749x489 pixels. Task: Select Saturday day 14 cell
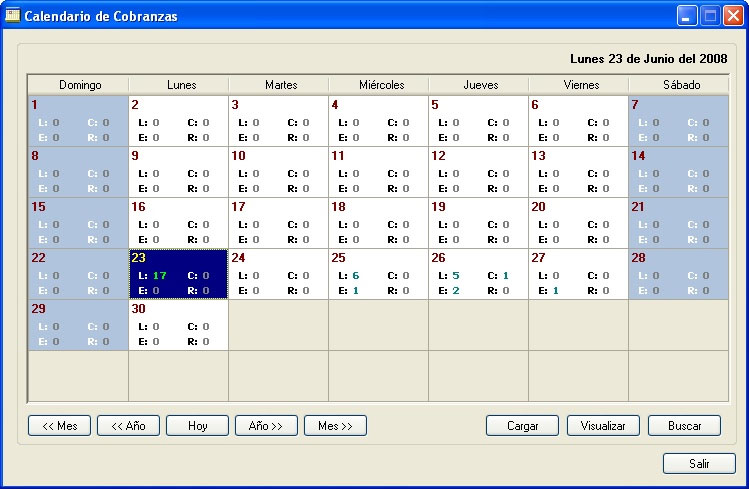coord(678,171)
